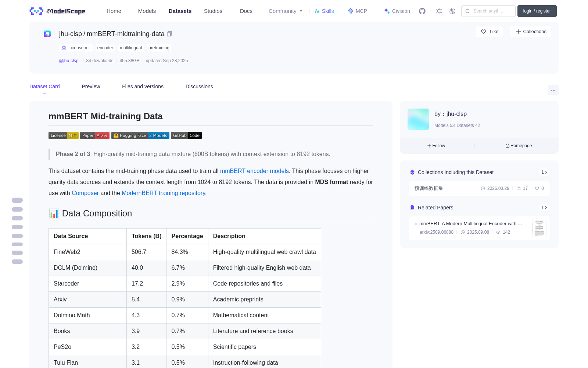This screenshot has height=368, width=588.
Task: Click the License MIT badge
Action: click(x=64, y=135)
